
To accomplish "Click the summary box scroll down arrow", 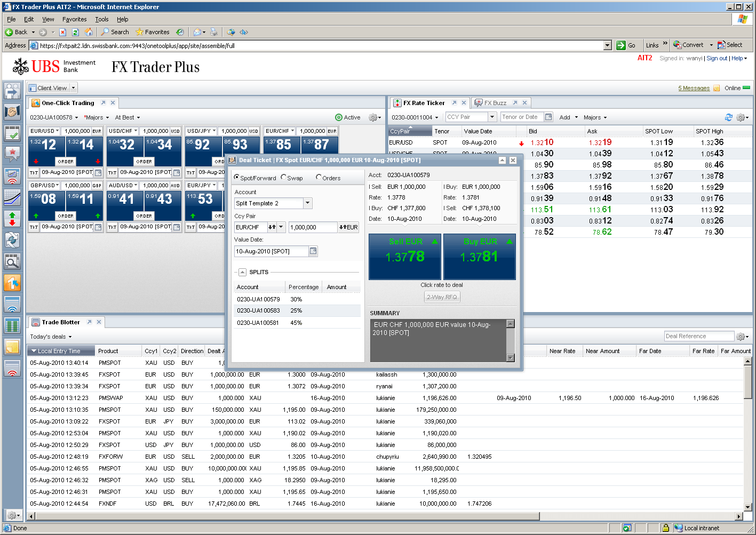I will click(511, 357).
